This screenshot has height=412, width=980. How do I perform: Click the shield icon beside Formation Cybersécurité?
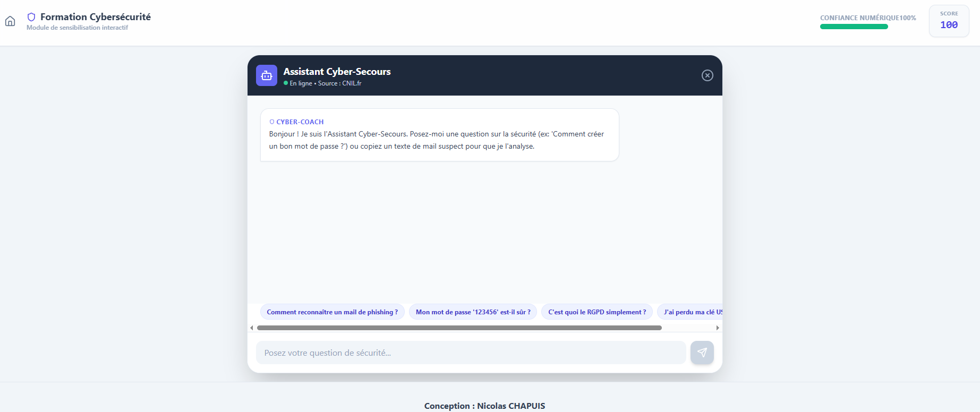pyautogui.click(x=31, y=17)
